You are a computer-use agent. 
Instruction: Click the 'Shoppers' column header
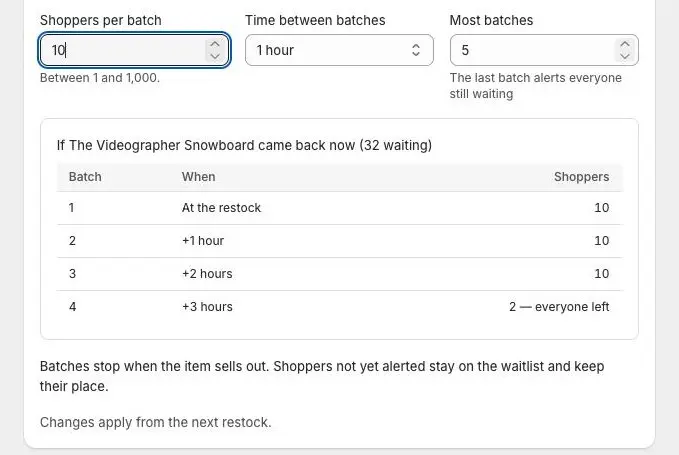[582, 177]
